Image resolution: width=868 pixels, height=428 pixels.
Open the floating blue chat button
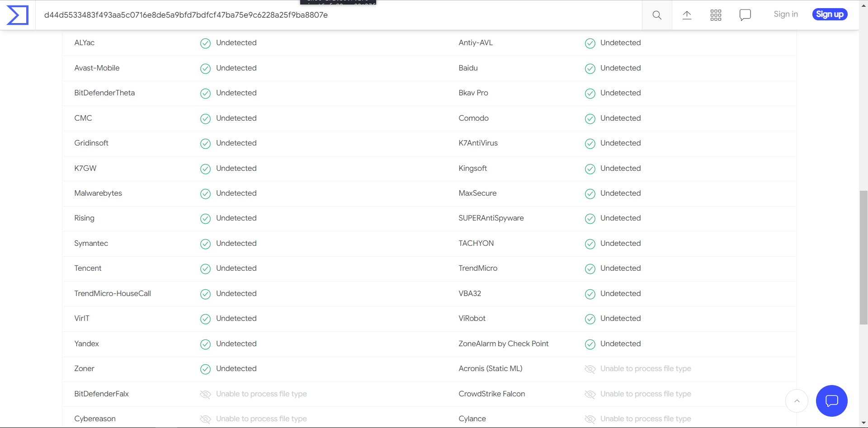point(831,401)
